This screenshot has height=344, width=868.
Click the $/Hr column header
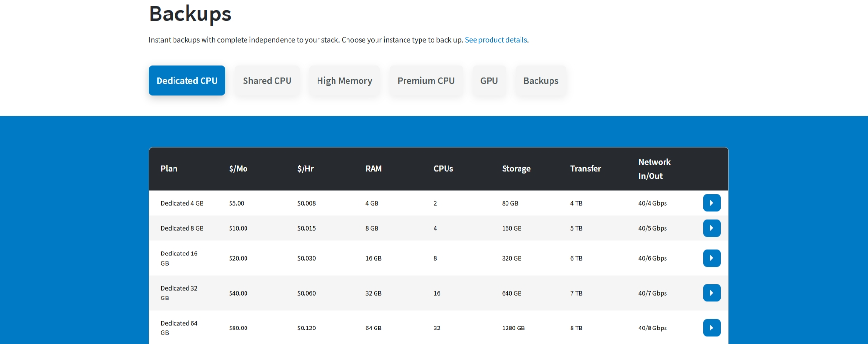click(x=305, y=169)
